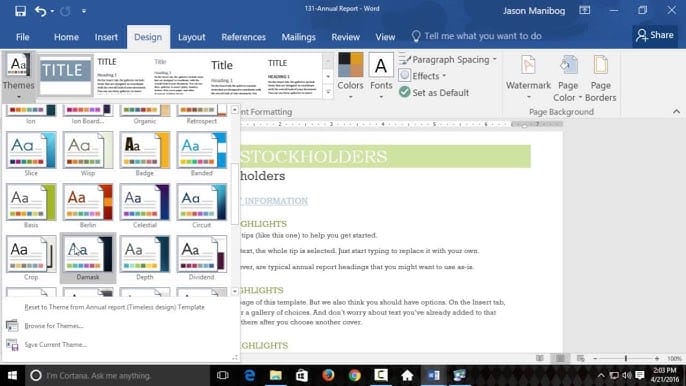This screenshot has height=386, width=686.
Task: Click zoom out minus button
Action: click(595, 358)
